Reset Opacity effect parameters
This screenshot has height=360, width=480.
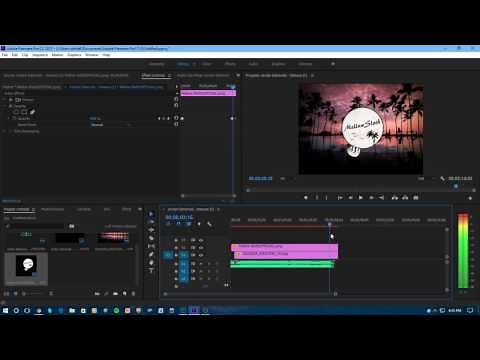(176, 105)
